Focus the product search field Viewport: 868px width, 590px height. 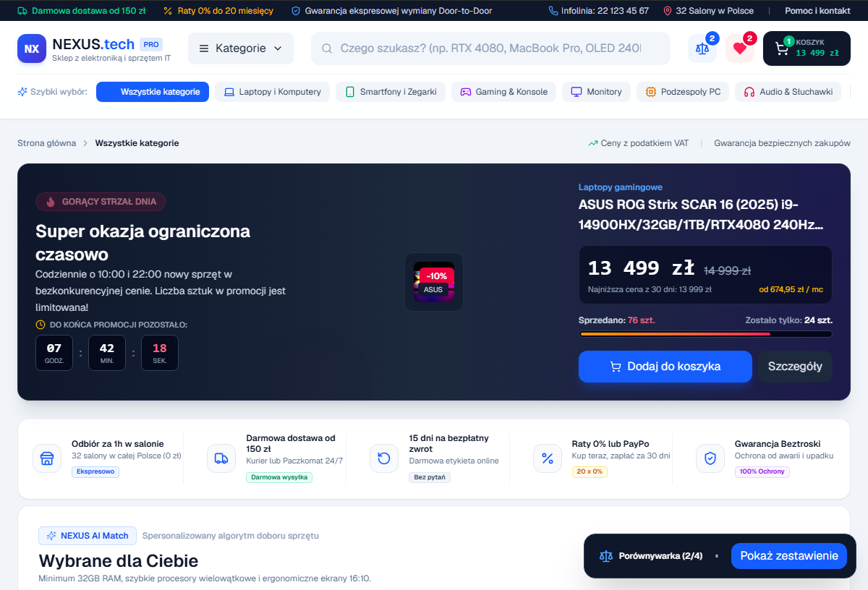490,48
